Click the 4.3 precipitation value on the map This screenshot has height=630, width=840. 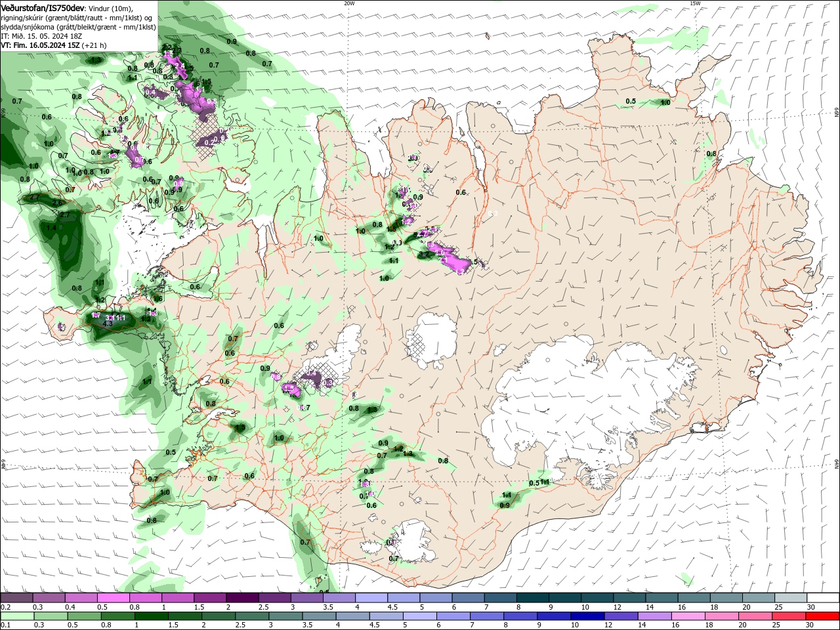click(108, 324)
